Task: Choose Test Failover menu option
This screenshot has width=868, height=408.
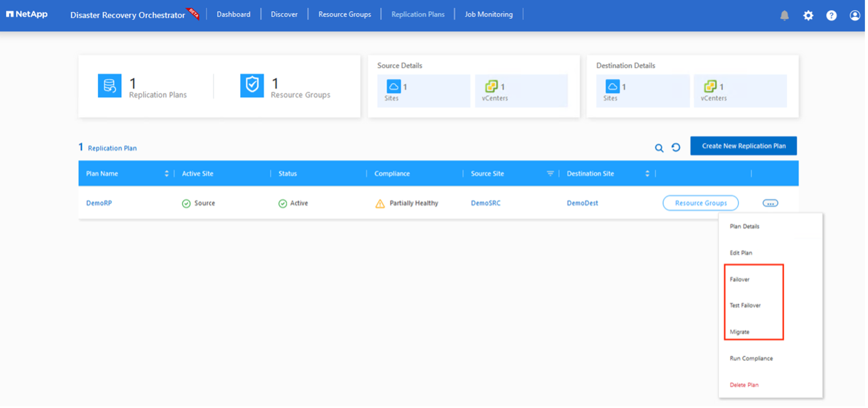Action: (x=745, y=306)
